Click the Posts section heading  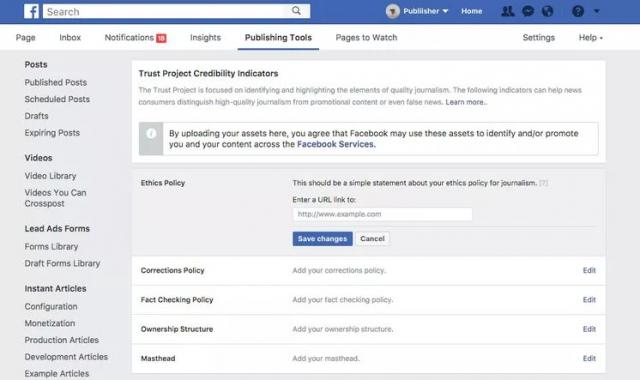coord(36,64)
